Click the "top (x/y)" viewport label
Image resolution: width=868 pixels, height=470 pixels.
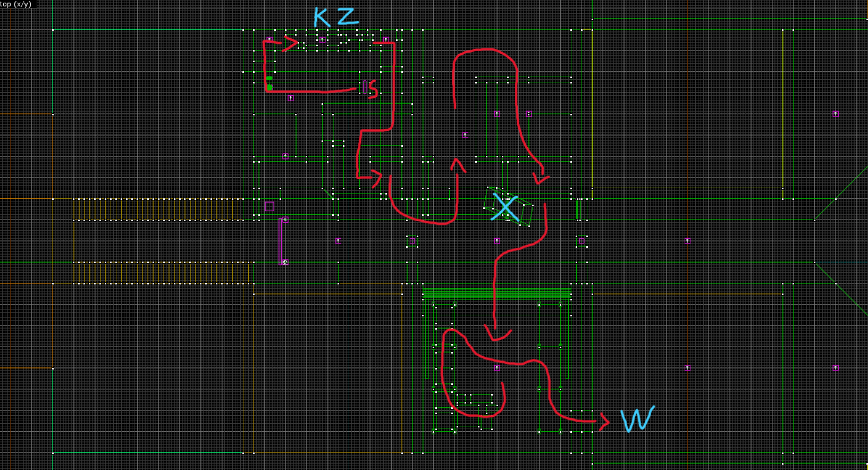pyautogui.click(x=16, y=4)
